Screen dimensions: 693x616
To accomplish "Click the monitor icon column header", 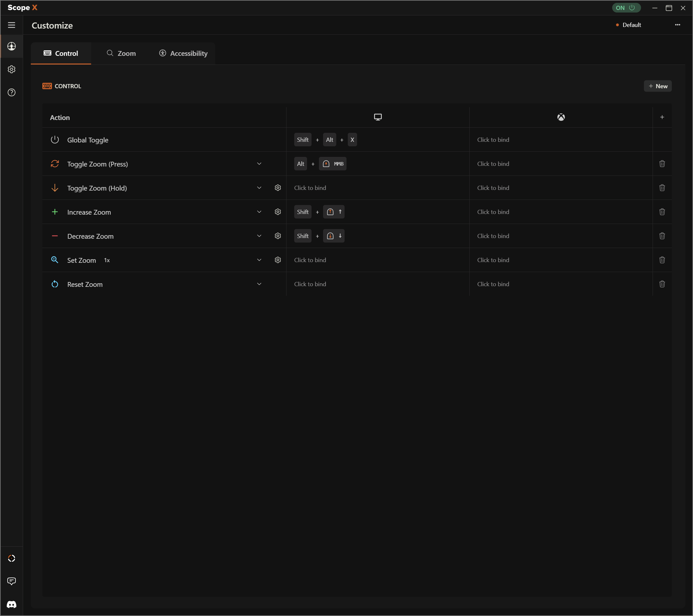I will pyautogui.click(x=377, y=117).
